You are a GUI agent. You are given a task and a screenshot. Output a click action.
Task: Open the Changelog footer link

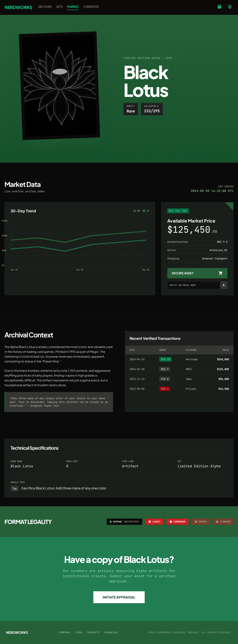pyautogui.click(x=111, y=632)
